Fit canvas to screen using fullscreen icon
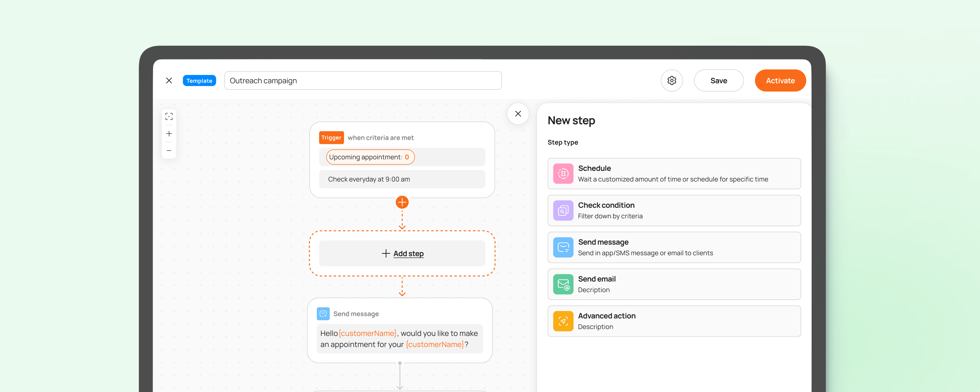 169,117
